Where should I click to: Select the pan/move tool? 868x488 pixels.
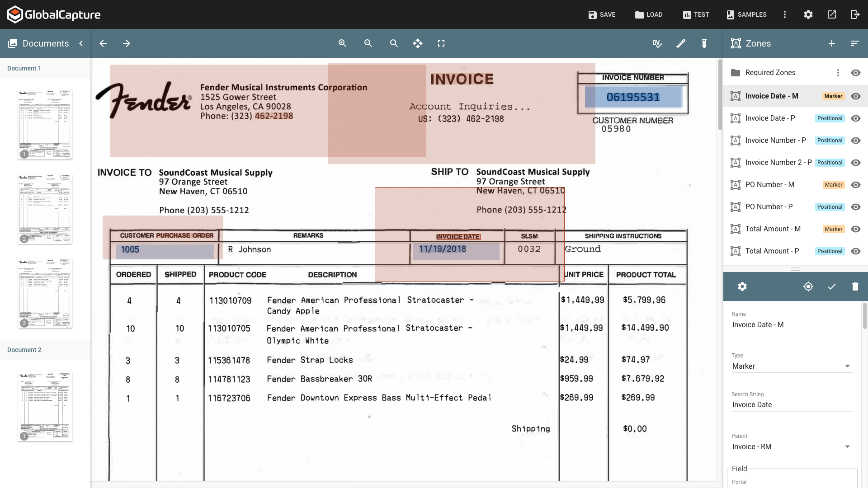[418, 43]
